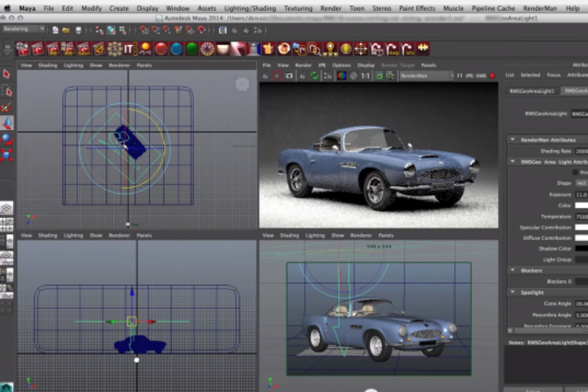Click the IT shelf icon
Screen dimensions: 588x392
(129, 49)
